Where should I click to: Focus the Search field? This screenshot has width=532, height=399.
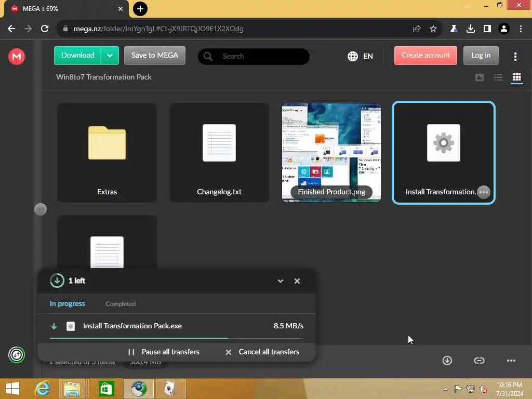tap(254, 56)
